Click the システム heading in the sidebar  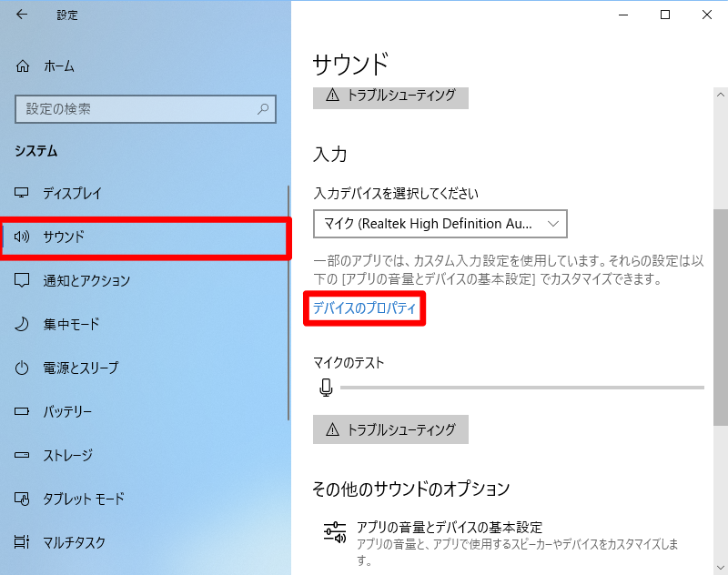tap(35, 151)
